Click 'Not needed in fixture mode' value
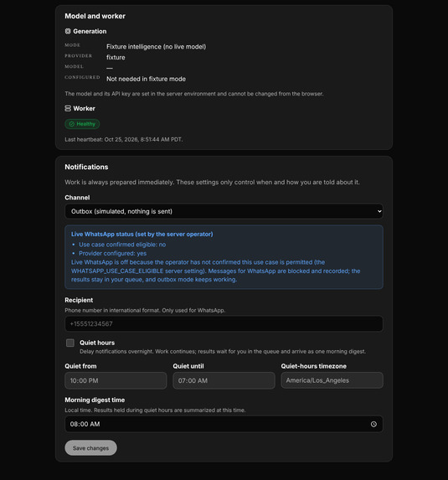 146,79
